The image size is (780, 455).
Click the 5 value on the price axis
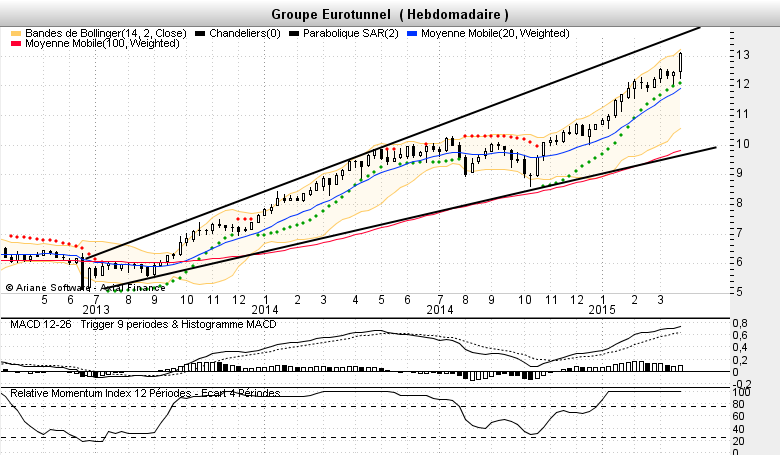pyautogui.click(x=740, y=291)
